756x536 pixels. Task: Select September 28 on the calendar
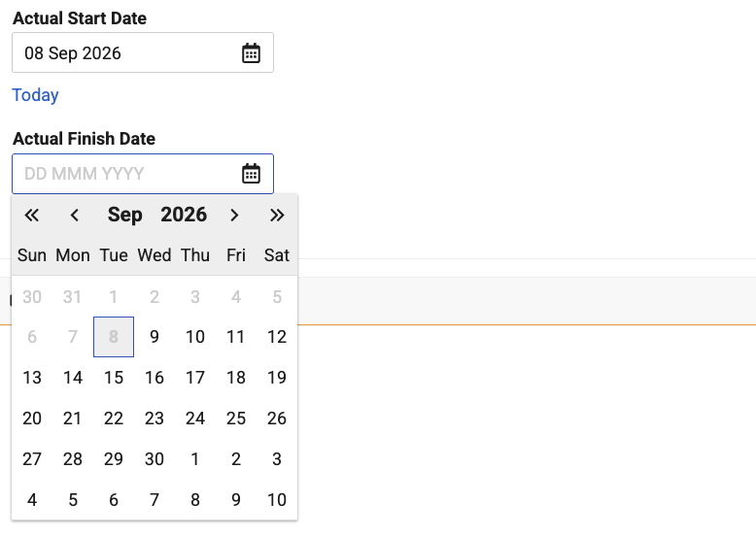[73, 459]
